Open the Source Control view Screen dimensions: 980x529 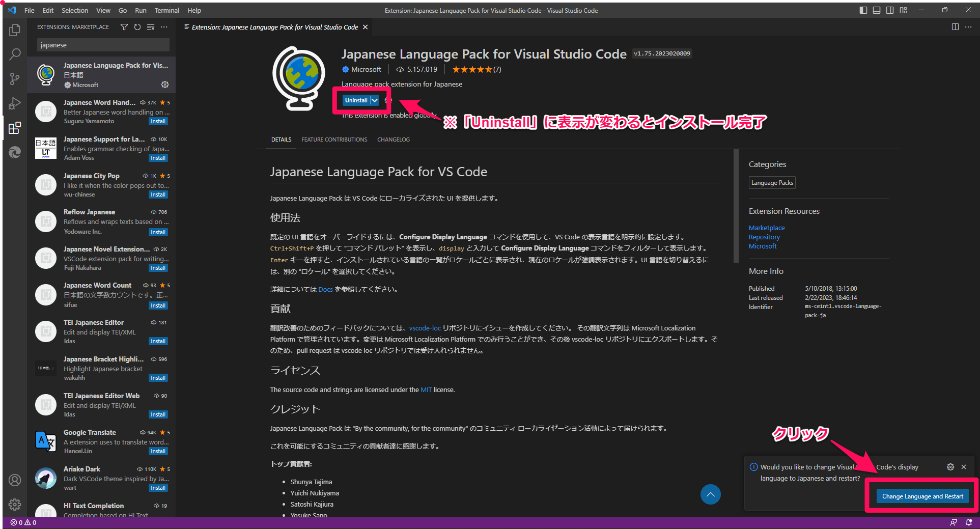point(15,79)
